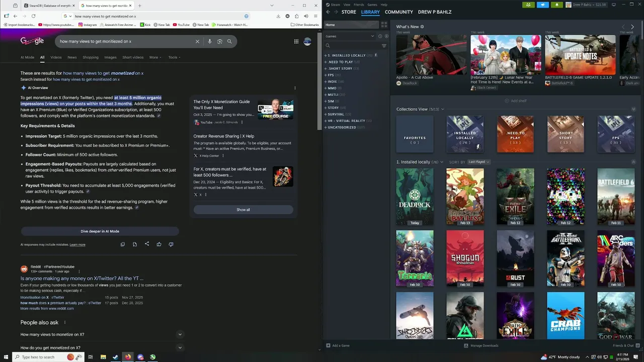The image size is (644, 362).
Task: Give thumbs down to AI Overview
Action: coord(171,244)
